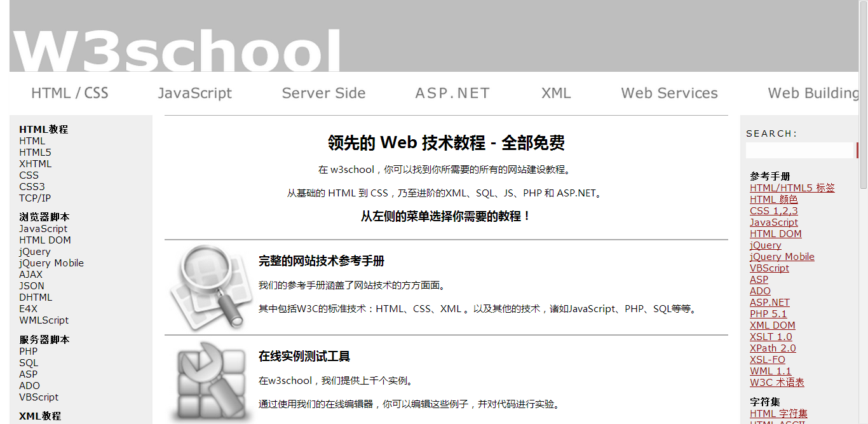Open PHP 5.1 reference link

768,314
